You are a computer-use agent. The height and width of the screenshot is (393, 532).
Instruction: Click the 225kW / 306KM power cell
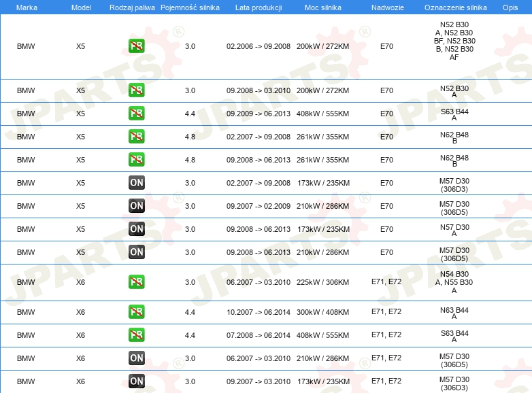pyautogui.click(x=322, y=282)
